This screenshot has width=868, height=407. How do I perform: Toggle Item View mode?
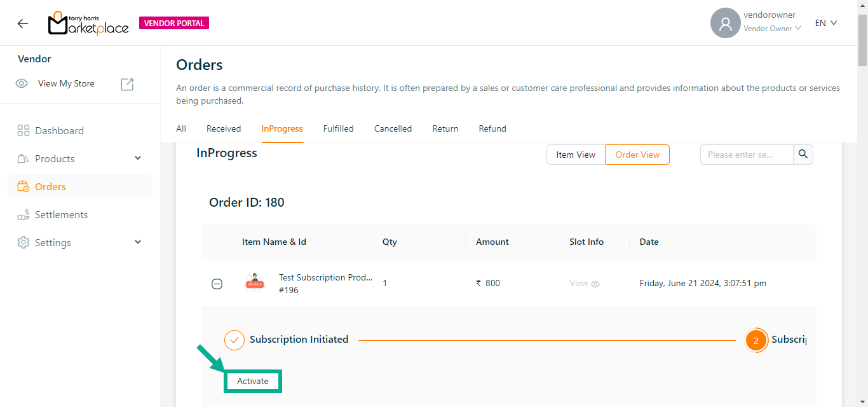(x=576, y=155)
